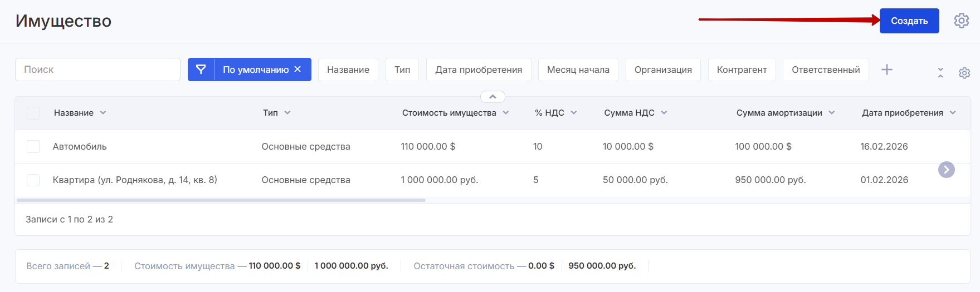
Task: Focus the Поиск search field
Action: (x=97, y=70)
